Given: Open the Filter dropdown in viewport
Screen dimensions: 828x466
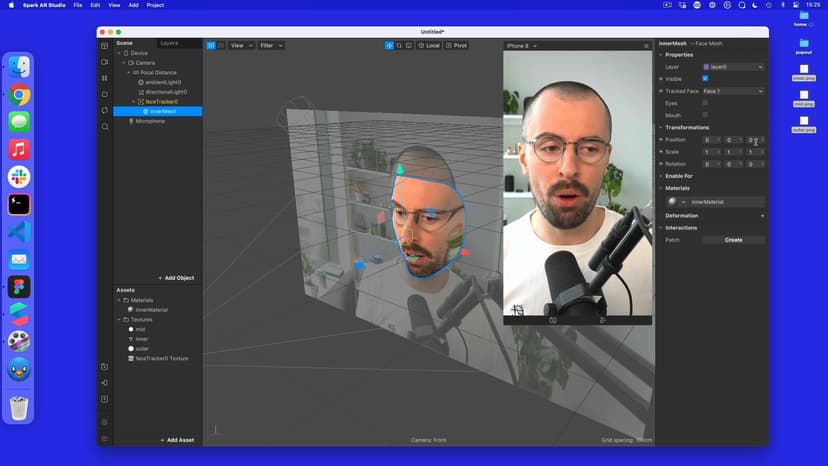Looking at the screenshot, I should point(271,45).
